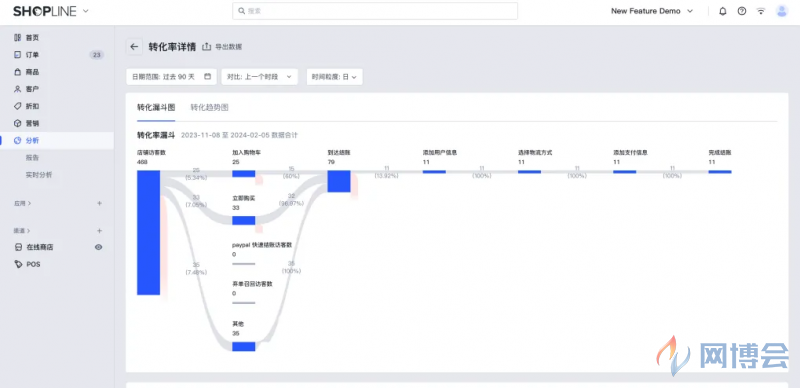Click the 店铺访客数 blue funnel bar
Viewport: 800px width, 388px height.
(x=148, y=232)
